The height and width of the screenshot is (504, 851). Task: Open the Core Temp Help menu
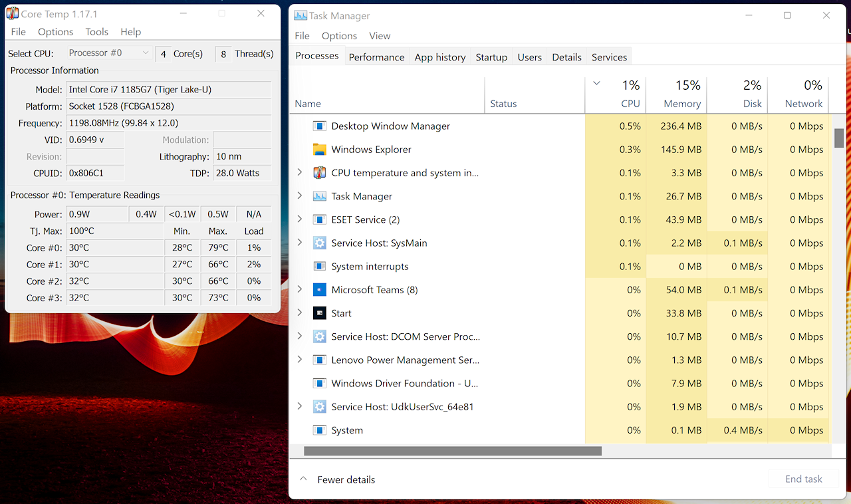pos(130,31)
